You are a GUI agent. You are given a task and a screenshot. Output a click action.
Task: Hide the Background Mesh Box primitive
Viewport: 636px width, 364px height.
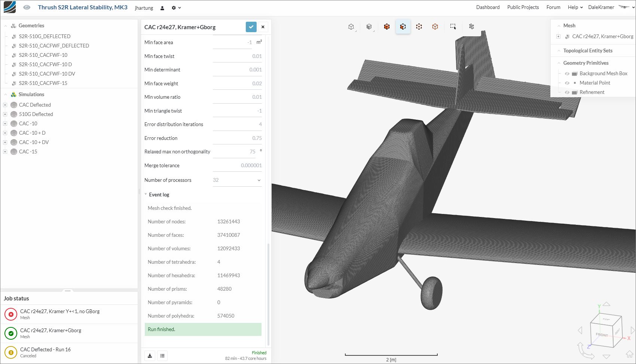pos(567,74)
